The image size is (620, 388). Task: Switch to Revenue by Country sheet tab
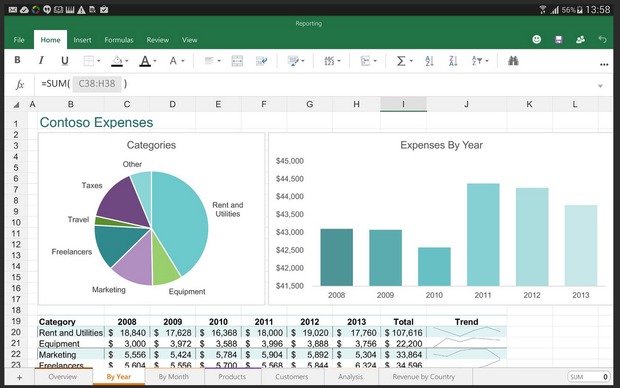tap(423, 377)
